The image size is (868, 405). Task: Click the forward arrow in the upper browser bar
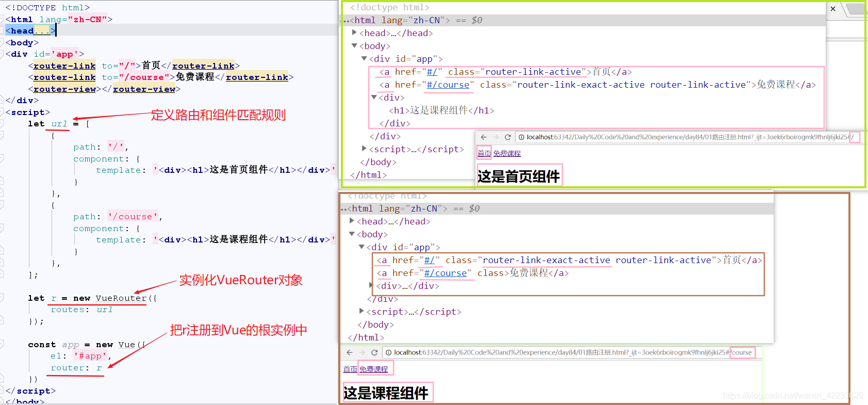click(496, 137)
